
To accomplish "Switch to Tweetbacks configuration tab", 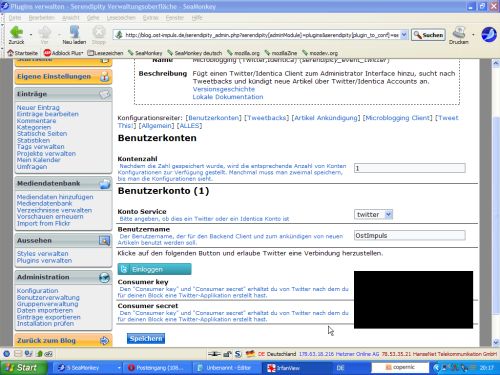I will coord(266,118).
